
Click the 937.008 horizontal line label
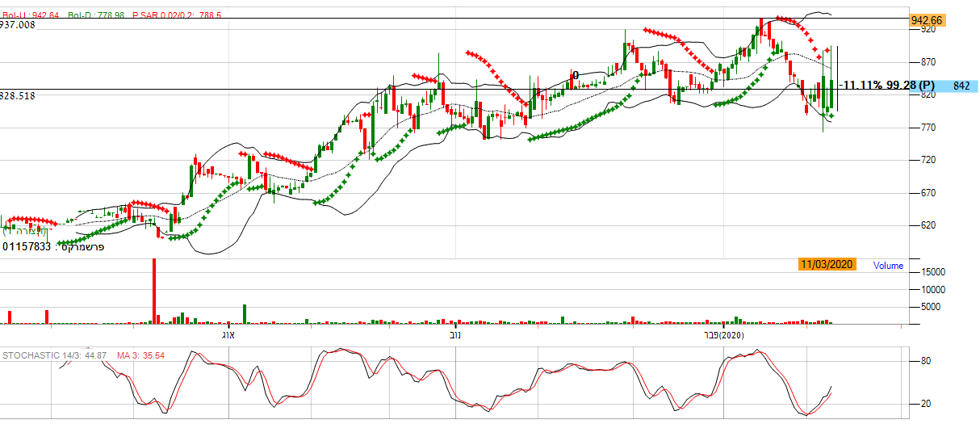tap(19, 26)
